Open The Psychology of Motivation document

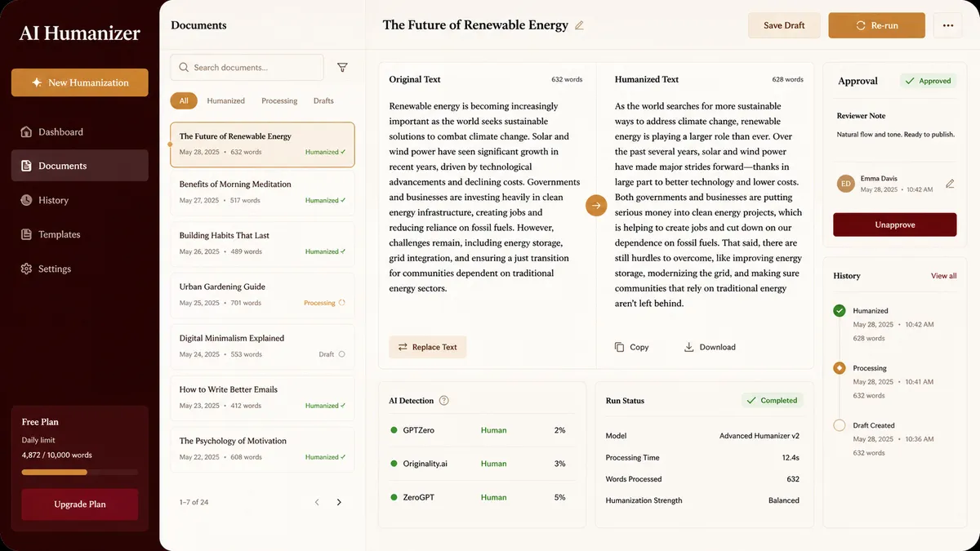262,449
